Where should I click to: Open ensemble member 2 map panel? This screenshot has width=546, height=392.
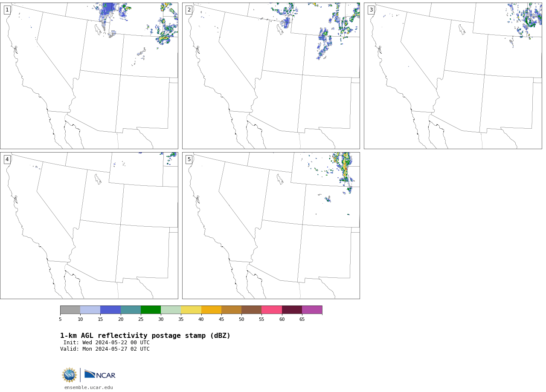(271, 76)
